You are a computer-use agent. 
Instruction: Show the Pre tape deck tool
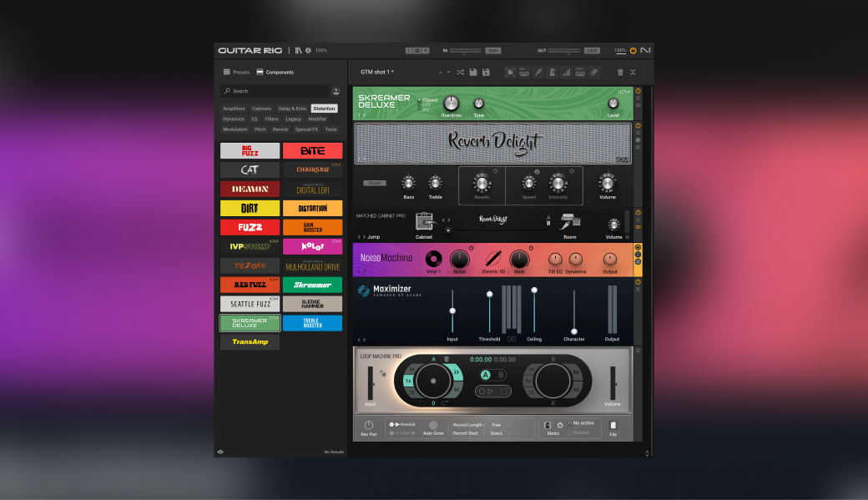(523, 72)
